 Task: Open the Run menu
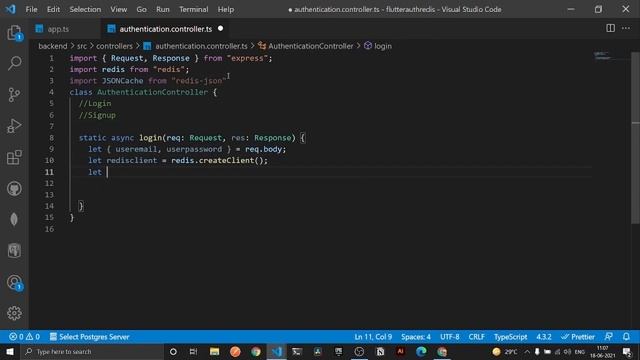(x=162, y=9)
